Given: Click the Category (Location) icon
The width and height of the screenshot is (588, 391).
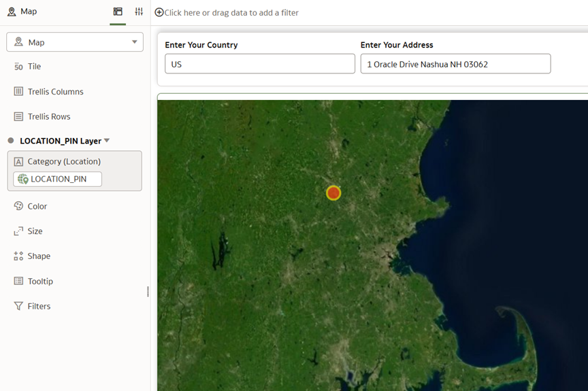Looking at the screenshot, I should (x=18, y=161).
